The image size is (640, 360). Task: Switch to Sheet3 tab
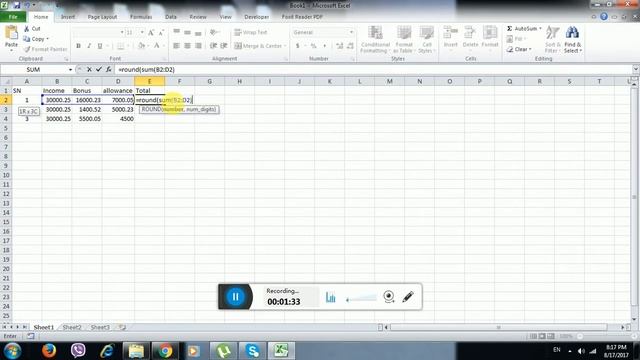pos(100,327)
